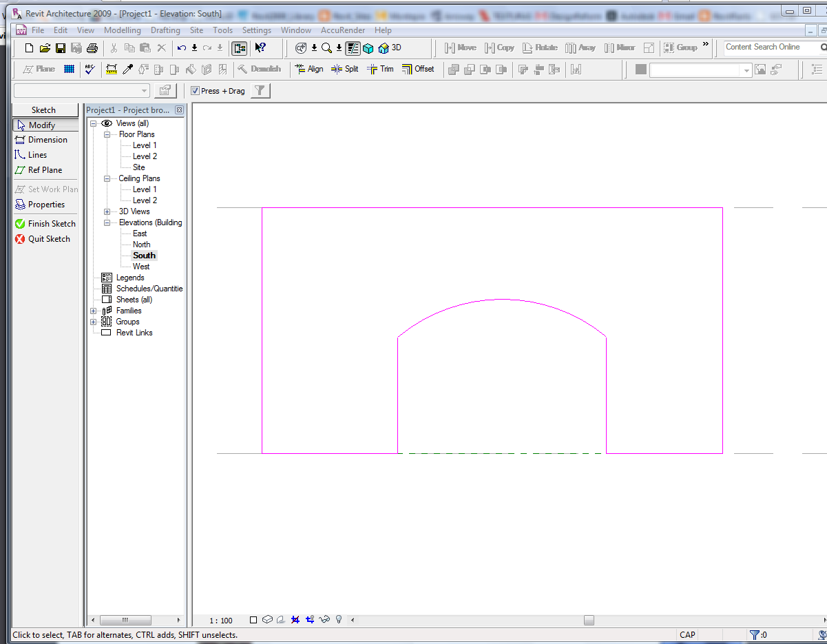Image resolution: width=827 pixels, height=644 pixels.
Task: Open the Modelling menu
Action: (122, 30)
